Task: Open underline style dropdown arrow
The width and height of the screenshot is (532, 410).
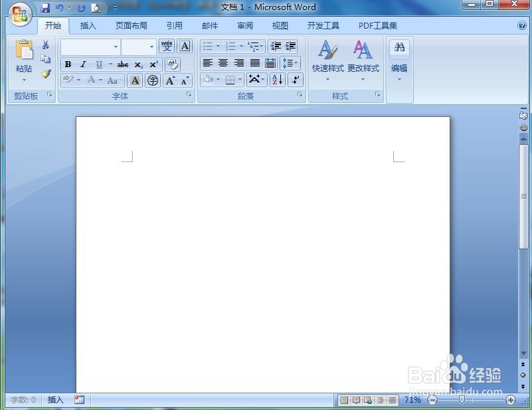Action: [110, 64]
